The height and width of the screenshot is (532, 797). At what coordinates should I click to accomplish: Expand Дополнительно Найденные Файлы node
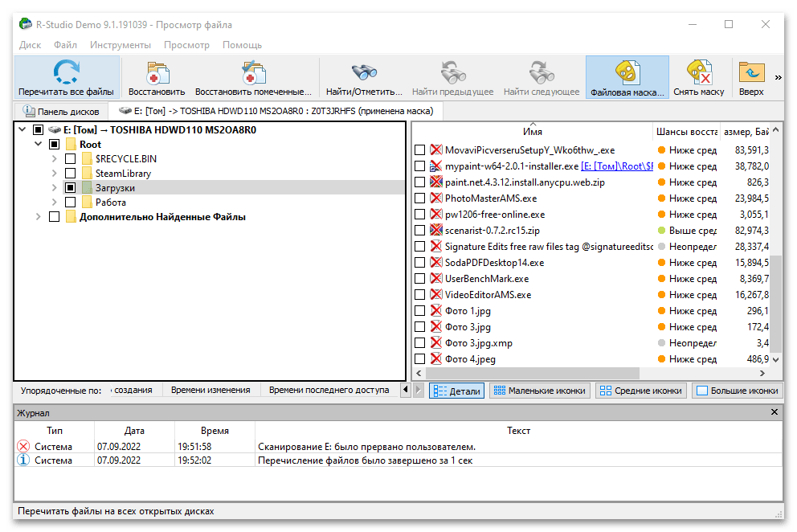pyautogui.click(x=39, y=217)
